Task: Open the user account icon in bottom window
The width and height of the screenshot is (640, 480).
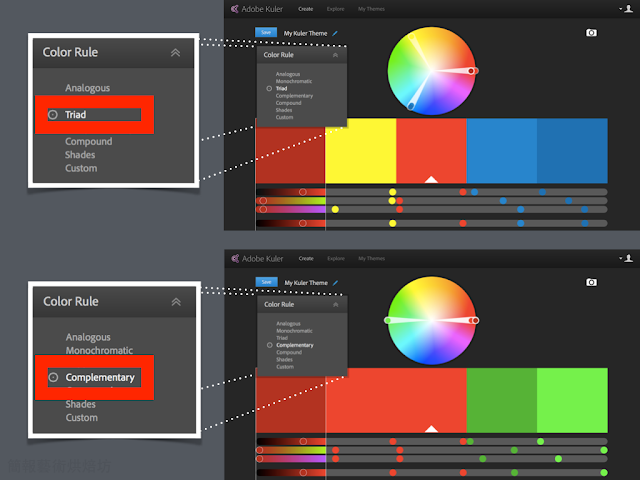Action: [629, 258]
